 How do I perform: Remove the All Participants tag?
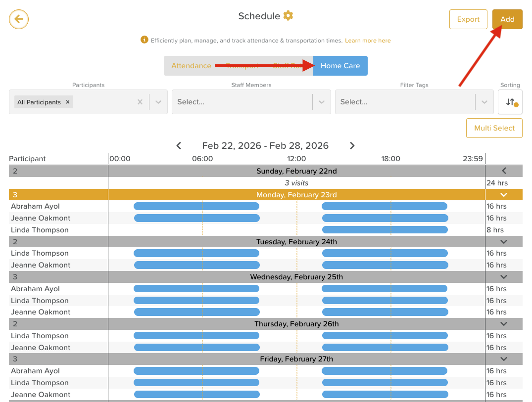click(68, 102)
